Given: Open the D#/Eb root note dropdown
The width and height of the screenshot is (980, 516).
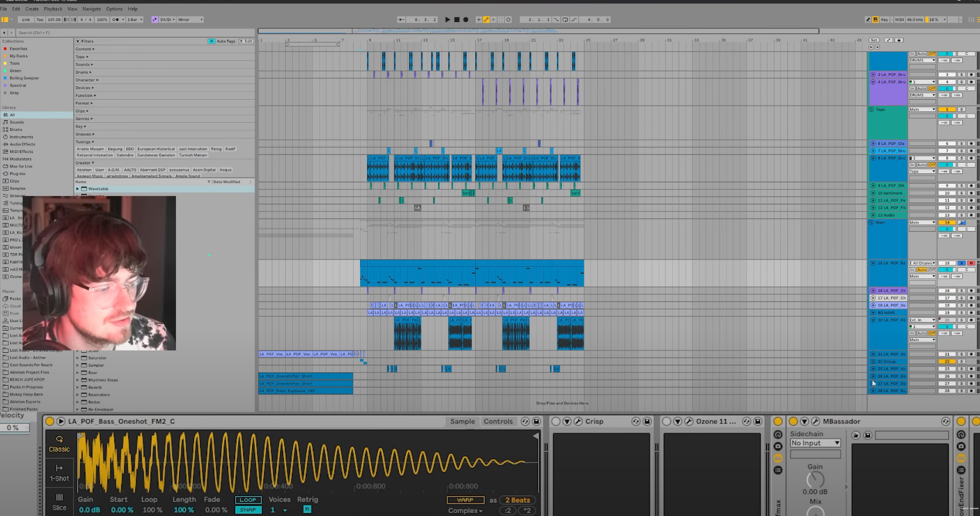Looking at the screenshot, I should coord(167,19).
